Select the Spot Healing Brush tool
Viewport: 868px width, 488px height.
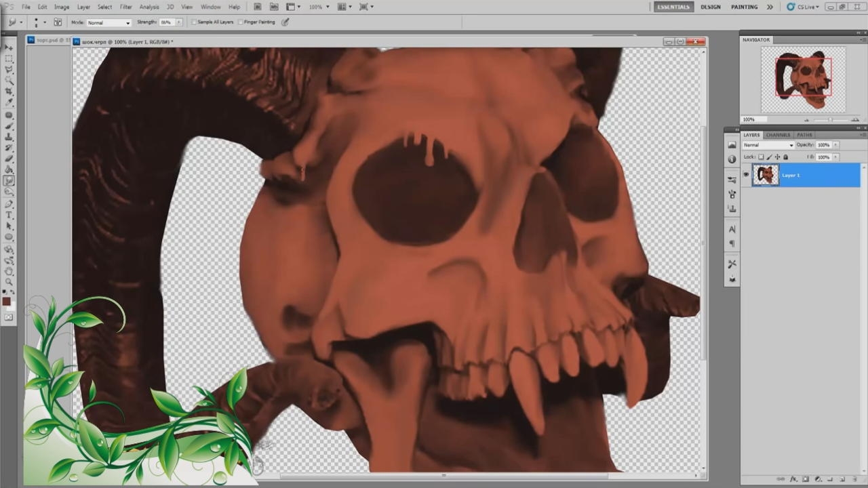pyautogui.click(x=9, y=115)
